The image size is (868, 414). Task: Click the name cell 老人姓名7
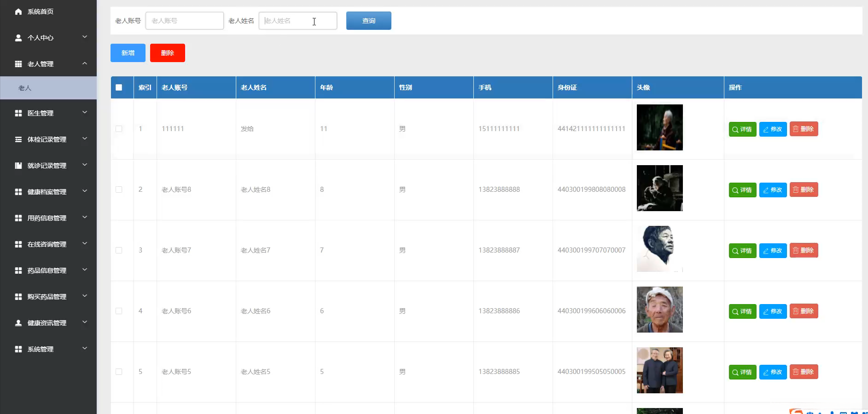click(256, 250)
